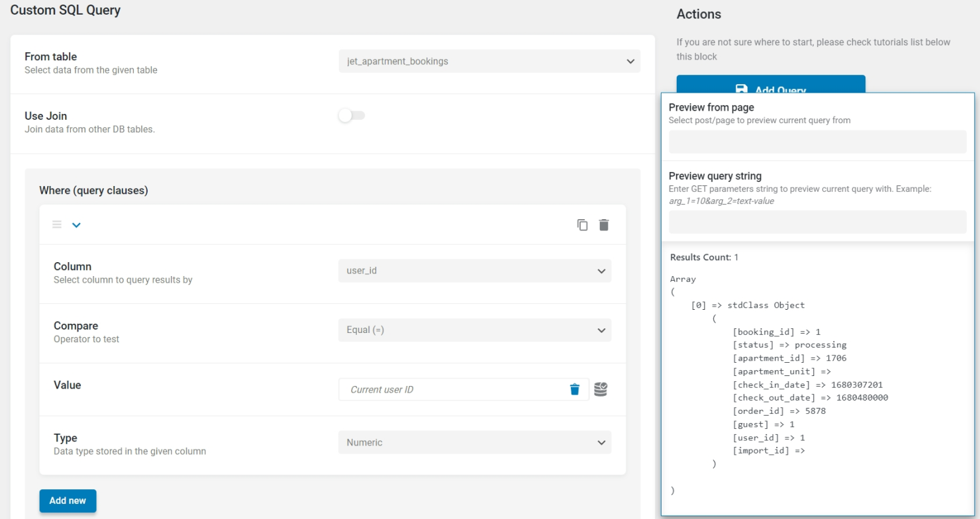Open the Column user_id dropdown
This screenshot has height=519, width=980.
coord(475,271)
